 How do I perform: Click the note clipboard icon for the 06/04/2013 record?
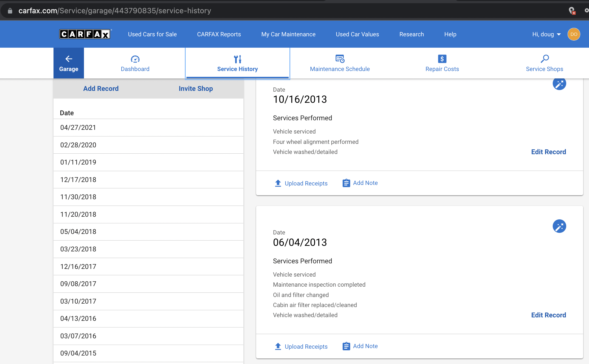pos(346,346)
